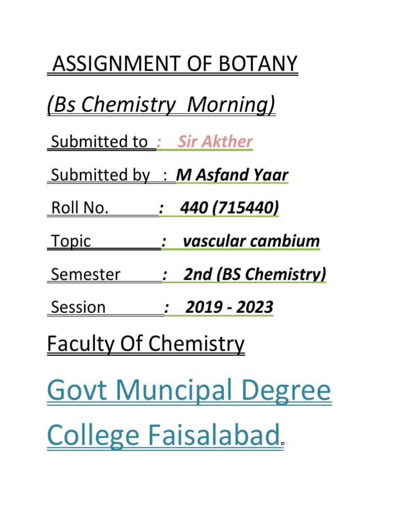Screen dimensions: 399x532
Task: Click the Submitted to label
Action: (99, 142)
